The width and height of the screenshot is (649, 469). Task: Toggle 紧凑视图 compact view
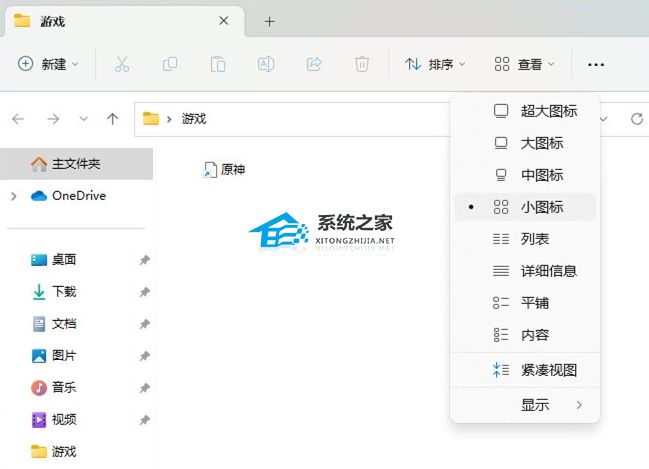point(548,370)
